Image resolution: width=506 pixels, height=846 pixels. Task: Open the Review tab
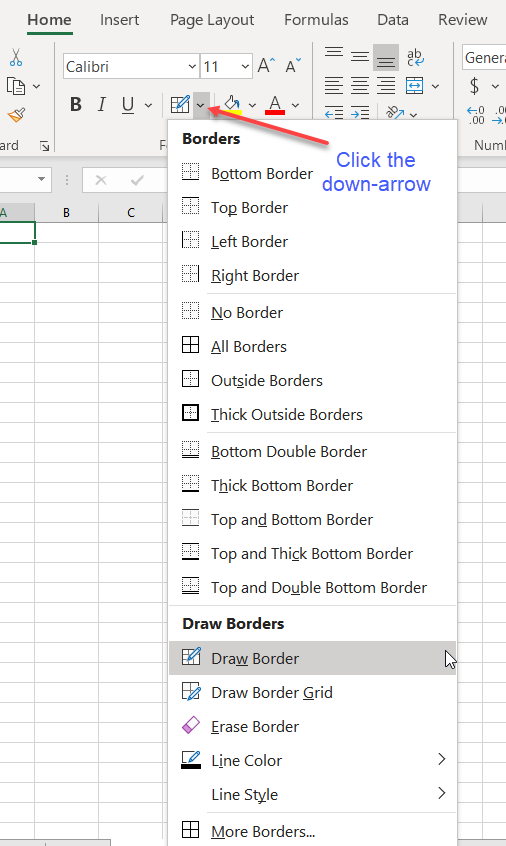point(463,20)
